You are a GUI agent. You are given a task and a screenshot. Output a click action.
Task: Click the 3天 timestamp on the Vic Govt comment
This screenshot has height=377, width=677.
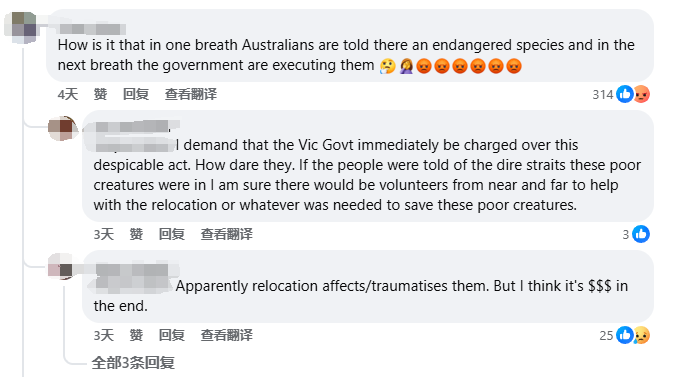tap(104, 234)
